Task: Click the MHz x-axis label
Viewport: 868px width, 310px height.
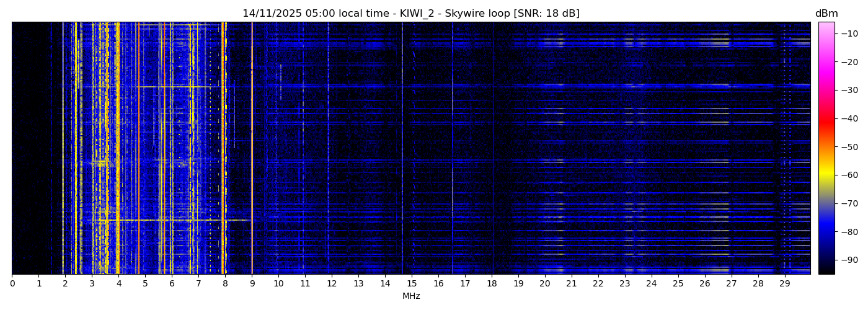Action: [x=411, y=296]
